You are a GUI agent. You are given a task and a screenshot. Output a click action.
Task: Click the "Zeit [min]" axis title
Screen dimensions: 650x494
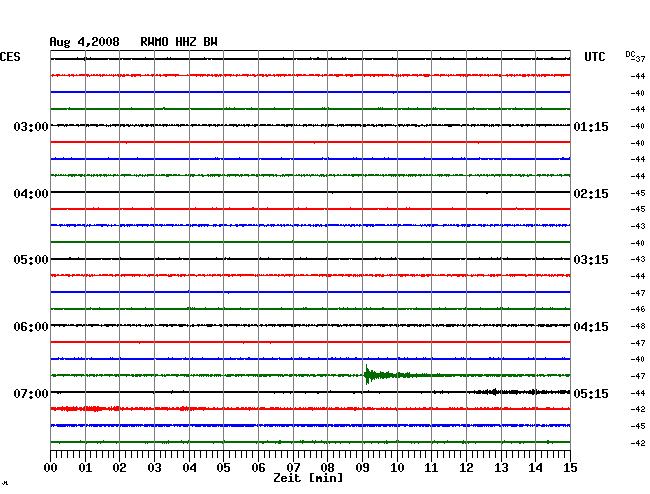308,478
